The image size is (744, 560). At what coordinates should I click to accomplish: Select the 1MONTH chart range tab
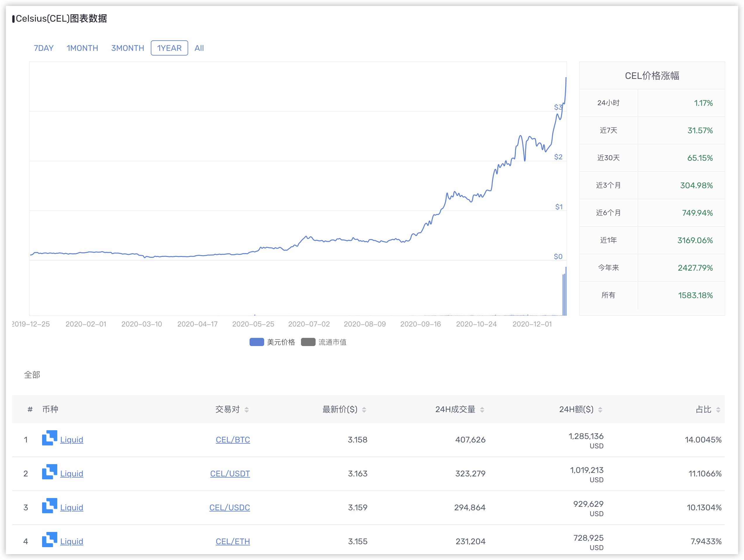click(82, 48)
